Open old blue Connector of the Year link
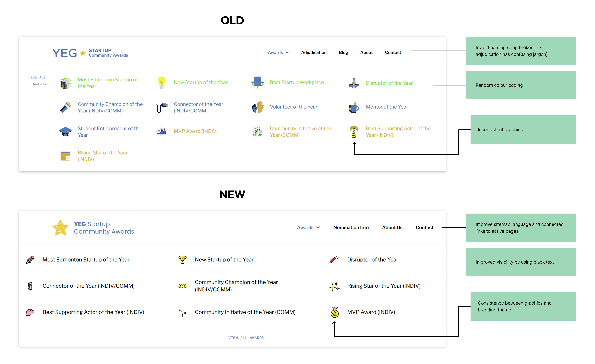This screenshot has height=364, width=595. 199,107
